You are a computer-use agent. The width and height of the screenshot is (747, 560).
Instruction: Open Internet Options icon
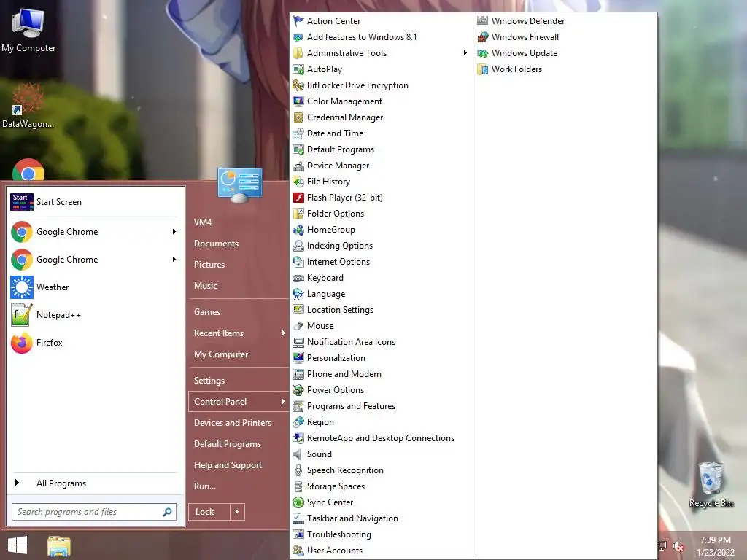[x=298, y=262]
